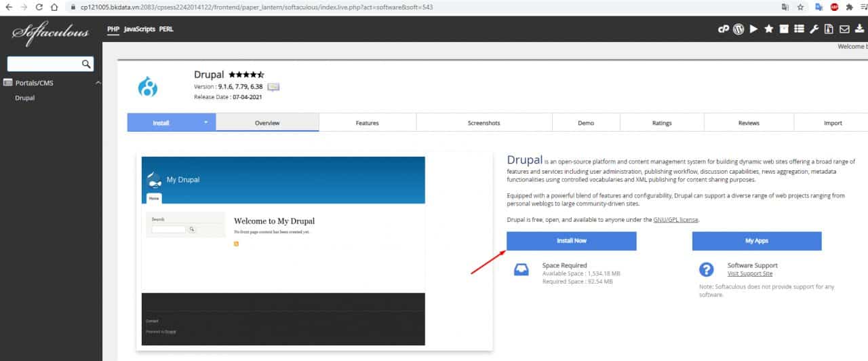Click the Space Required inbox icon

click(521, 269)
